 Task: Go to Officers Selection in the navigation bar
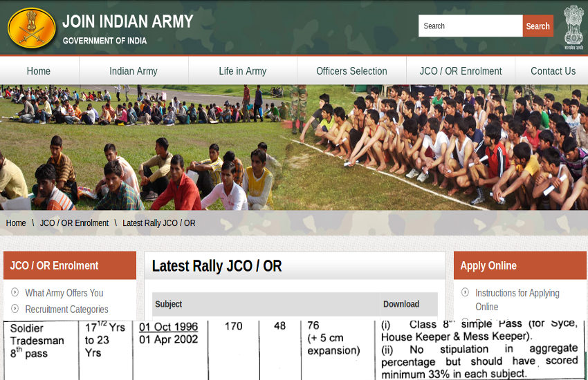click(351, 71)
